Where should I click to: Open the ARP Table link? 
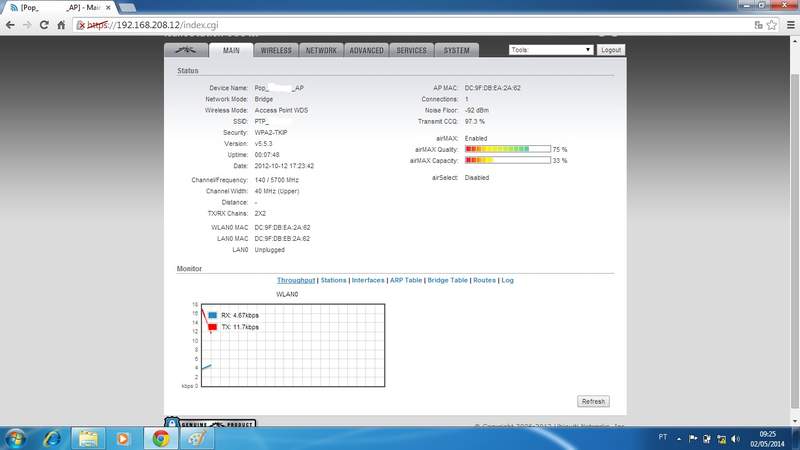click(x=406, y=280)
